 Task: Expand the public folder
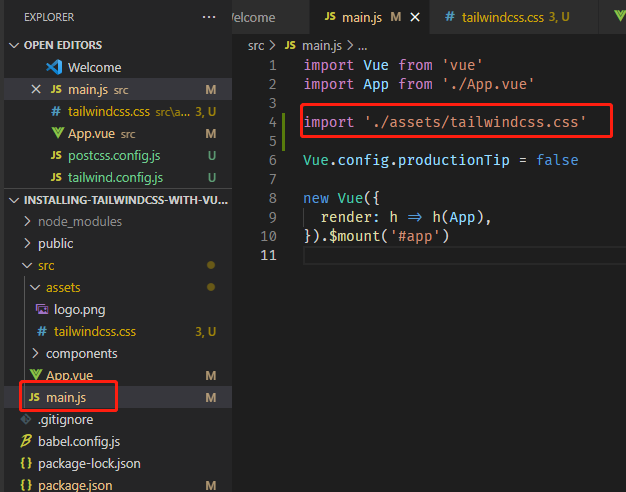pos(27,243)
